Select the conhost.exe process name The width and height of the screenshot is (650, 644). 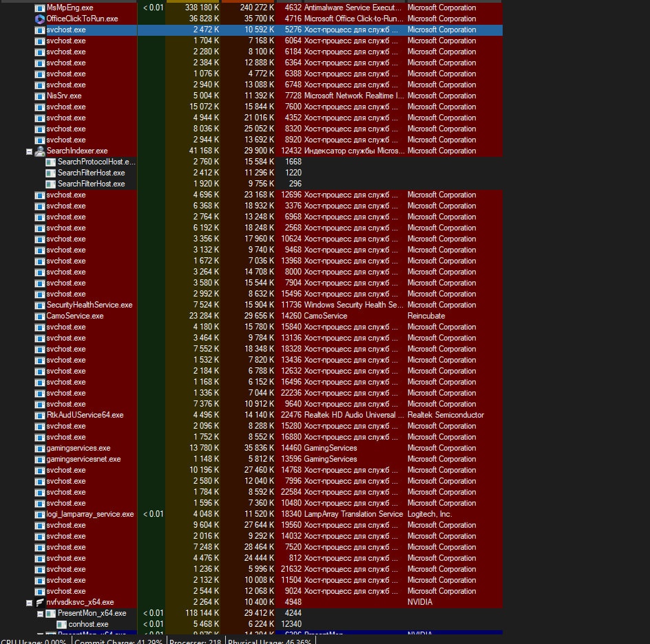[x=88, y=624]
